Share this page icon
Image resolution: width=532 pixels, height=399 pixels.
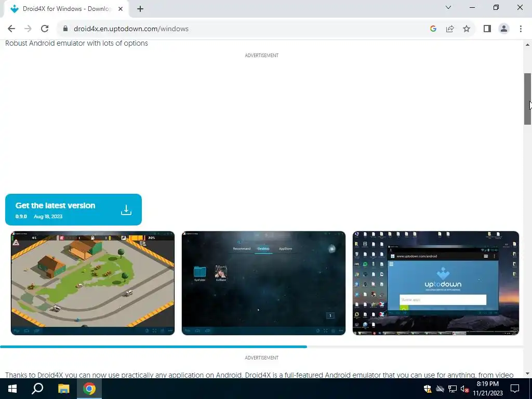(x=450, y=29)
